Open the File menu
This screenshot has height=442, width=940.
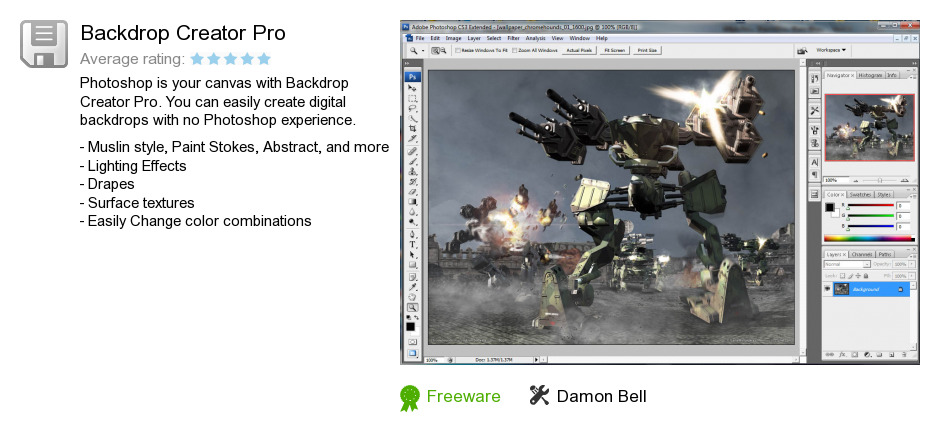[420, 38]
